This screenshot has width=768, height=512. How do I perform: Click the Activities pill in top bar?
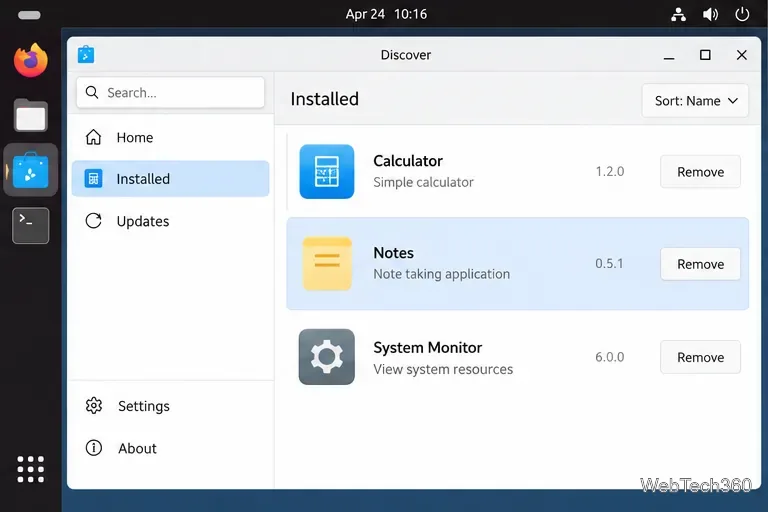[x=29, y=15]
